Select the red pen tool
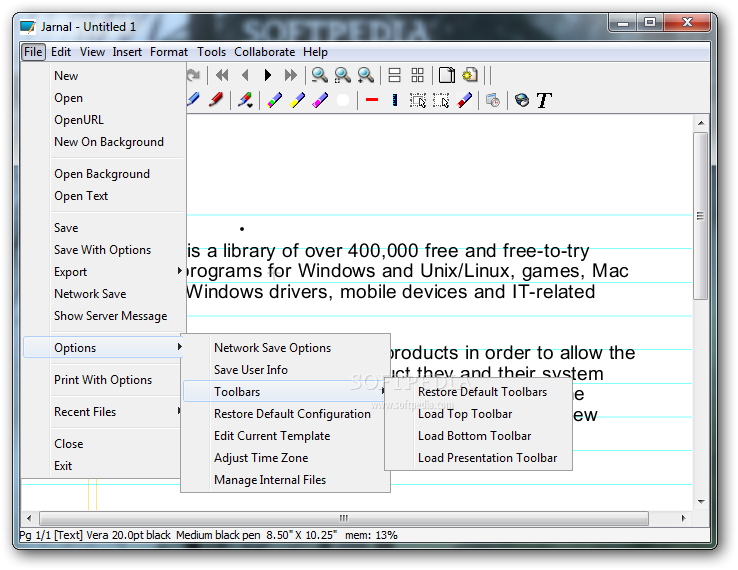This screenshot has height=570, width=738. point(216,100)
